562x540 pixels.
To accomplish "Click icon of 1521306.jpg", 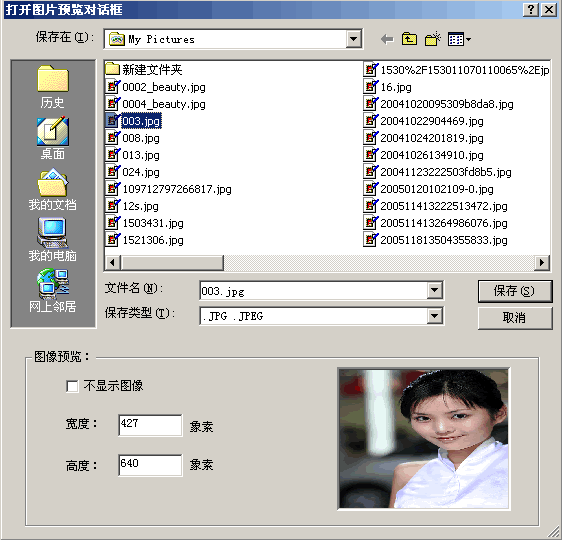I will pyautogui.click(x=113, y=239).
